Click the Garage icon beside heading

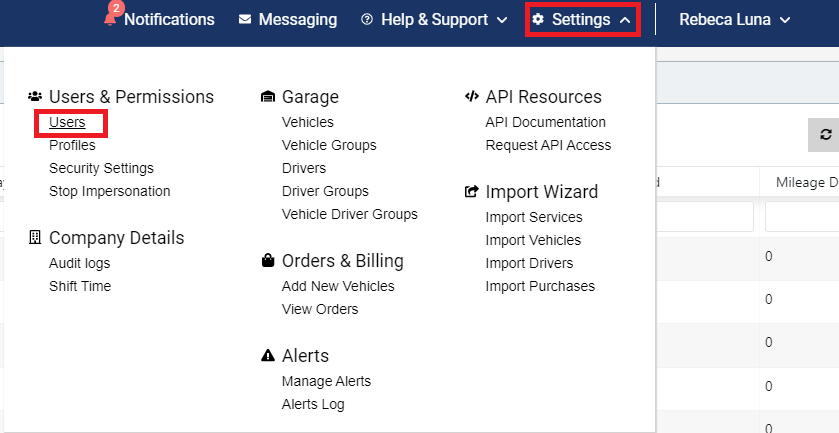[268, 97]
